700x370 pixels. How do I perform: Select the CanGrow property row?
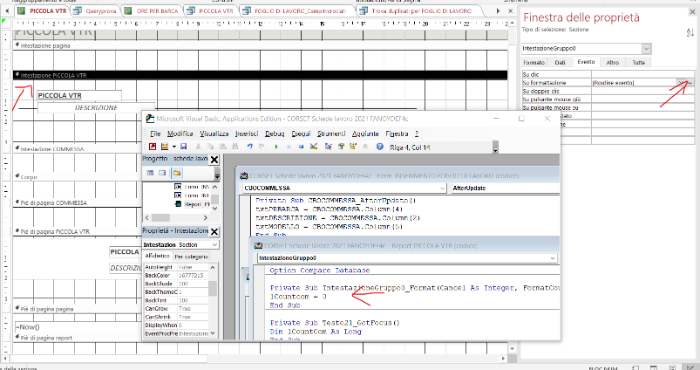(176, 308)
